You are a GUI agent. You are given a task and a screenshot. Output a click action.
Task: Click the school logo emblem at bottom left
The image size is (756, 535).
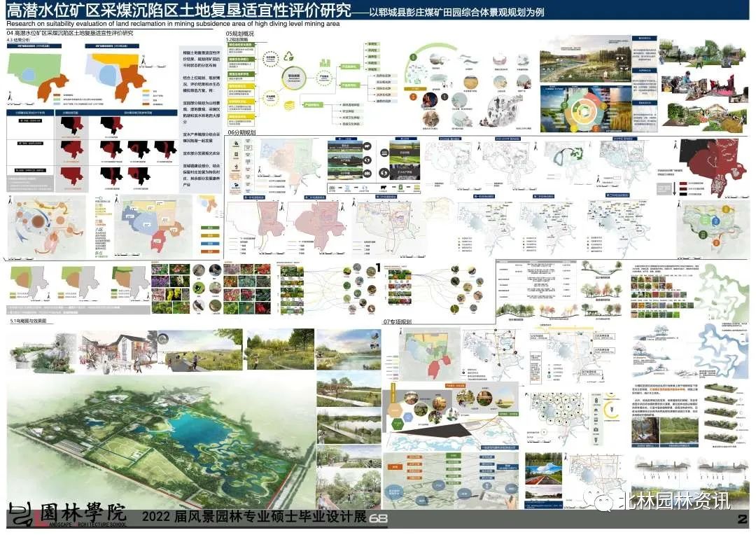[20, 514]
